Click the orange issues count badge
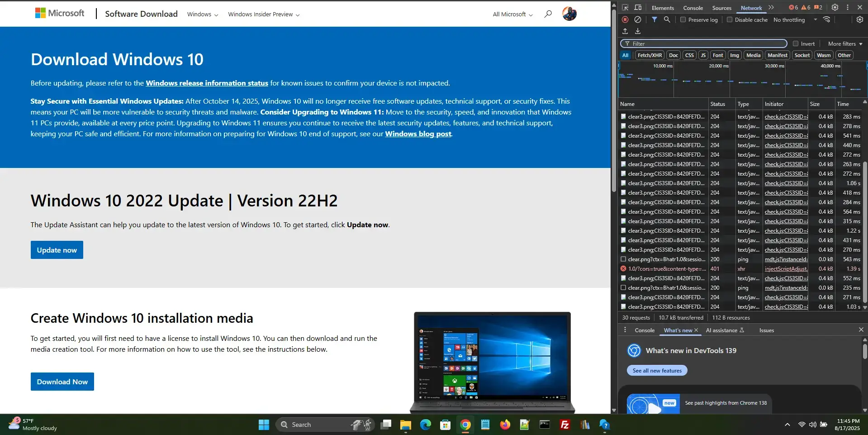This screenshot has width=868, height=435. click(818, 8)
